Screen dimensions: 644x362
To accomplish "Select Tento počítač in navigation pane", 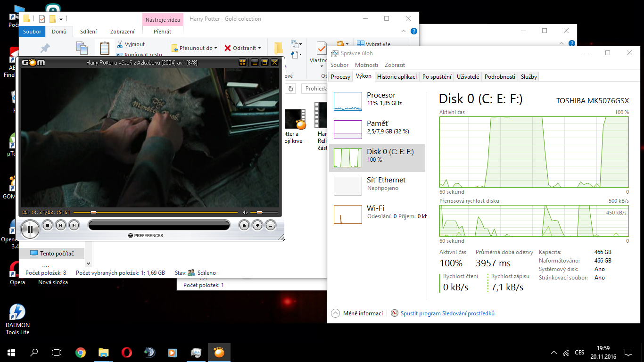I will [x=52, y=254].
